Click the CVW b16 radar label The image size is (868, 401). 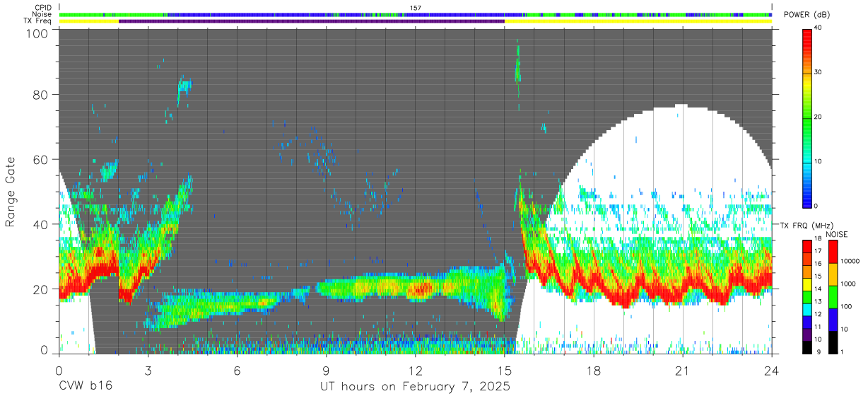coord(86,387)
